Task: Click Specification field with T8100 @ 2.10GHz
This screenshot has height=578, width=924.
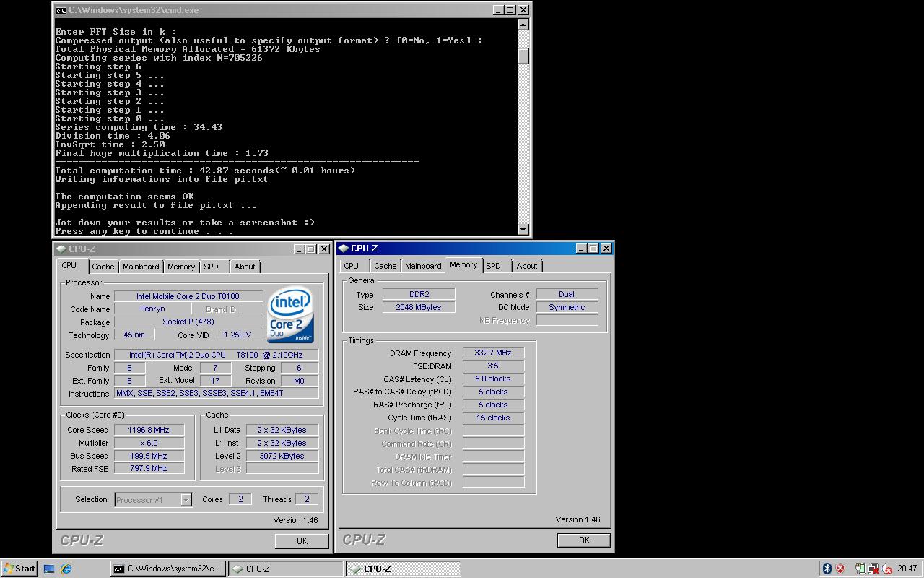Action: 216,355
